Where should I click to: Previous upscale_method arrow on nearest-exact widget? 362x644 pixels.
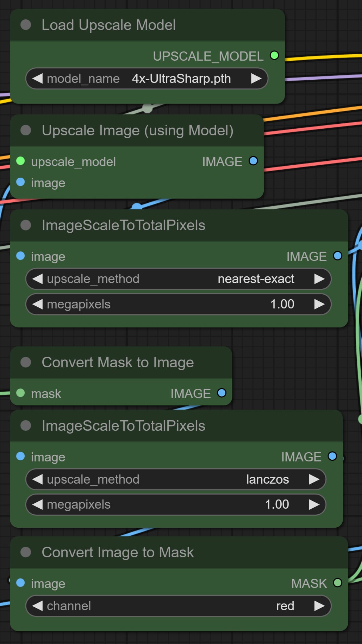click(x=37, y=279)
